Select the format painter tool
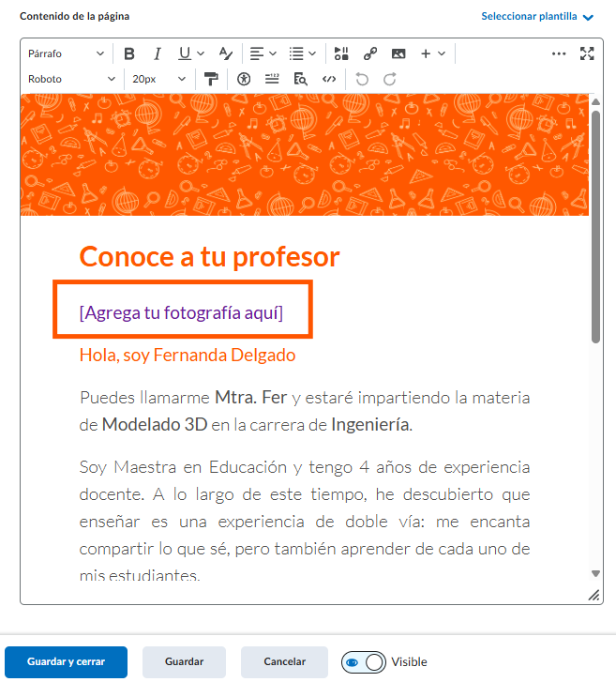Viewport: 616px width, 682px height. 211,79
